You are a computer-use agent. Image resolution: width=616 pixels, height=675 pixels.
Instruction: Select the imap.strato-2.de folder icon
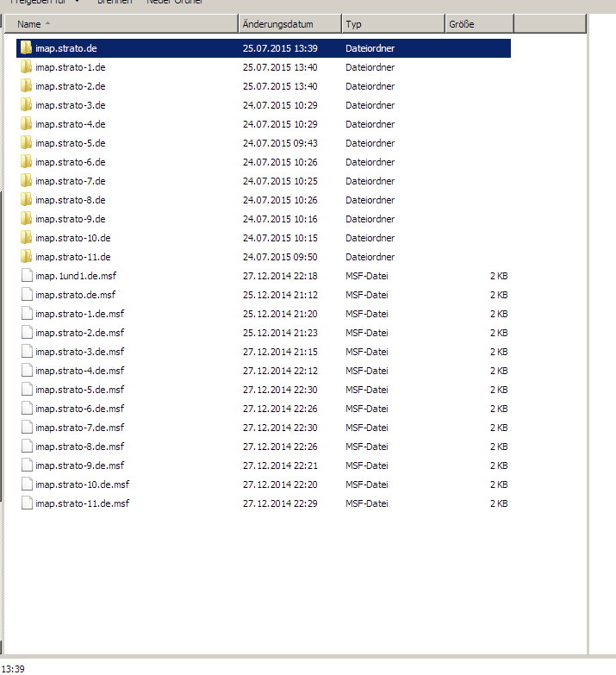pos(26,85)
